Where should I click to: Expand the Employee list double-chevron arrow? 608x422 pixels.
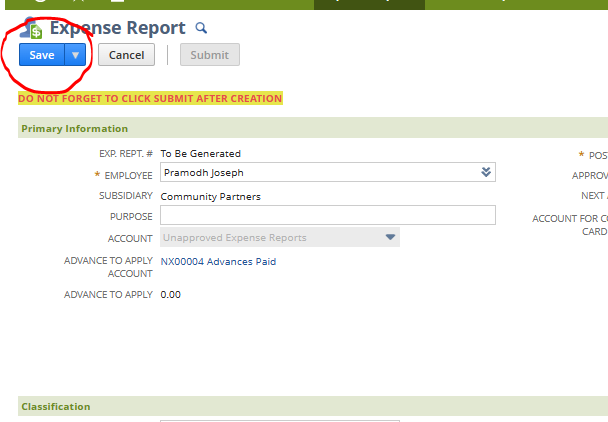point(486,172)
